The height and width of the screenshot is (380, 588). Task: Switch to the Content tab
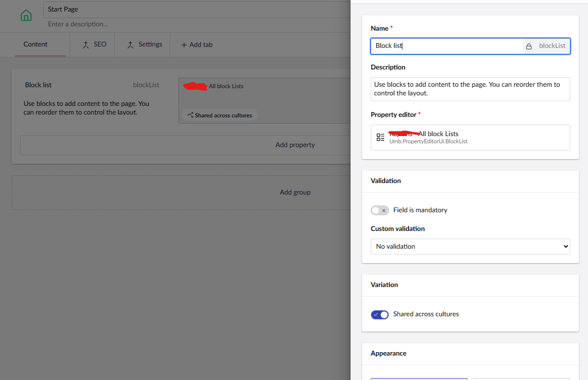click(x=35, y=45)
